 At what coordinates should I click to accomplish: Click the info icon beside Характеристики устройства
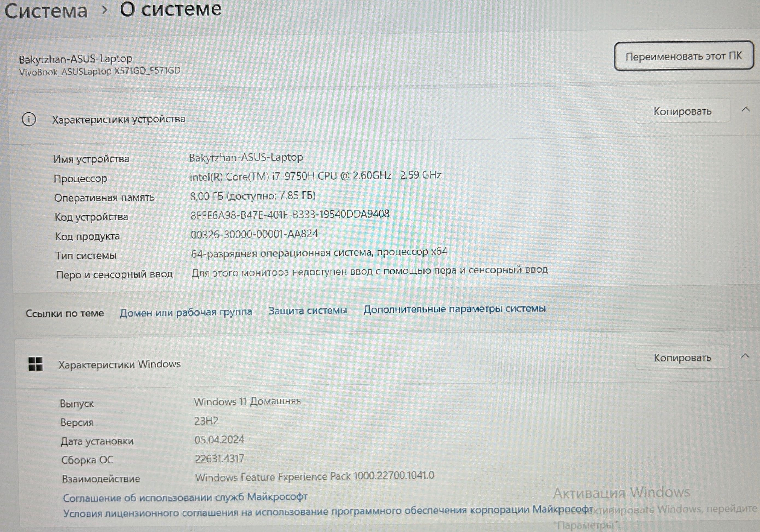pos(29,119)
